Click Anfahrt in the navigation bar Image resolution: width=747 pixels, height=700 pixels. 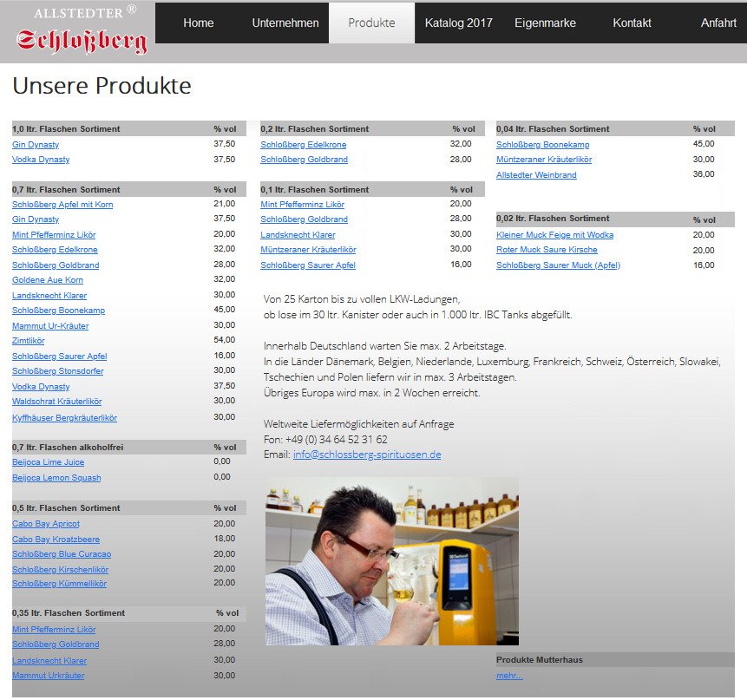[x=718, y=23]
